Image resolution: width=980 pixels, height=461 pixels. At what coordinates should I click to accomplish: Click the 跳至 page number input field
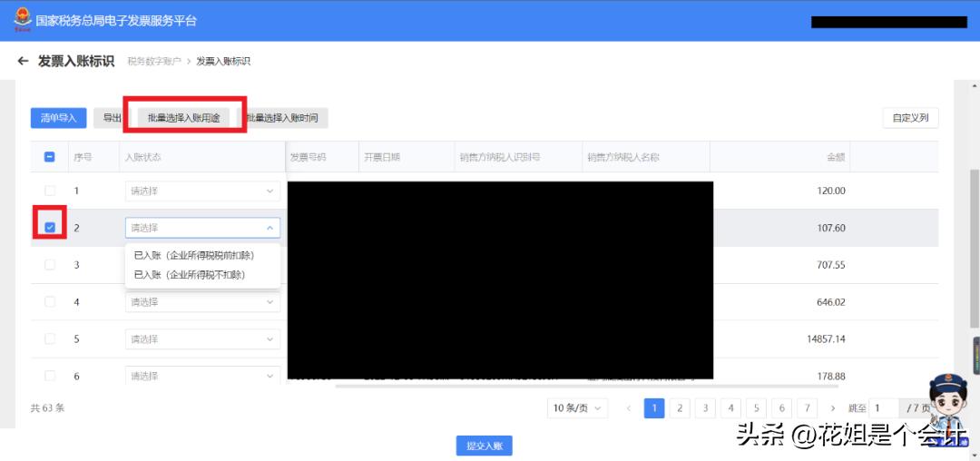click(x=885, y=408)
